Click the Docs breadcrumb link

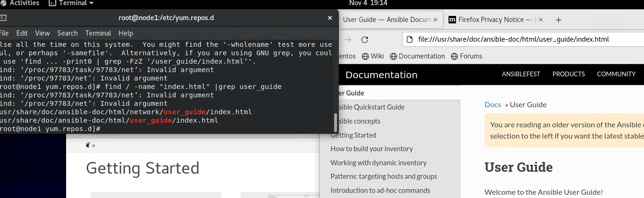coord(493,105)
